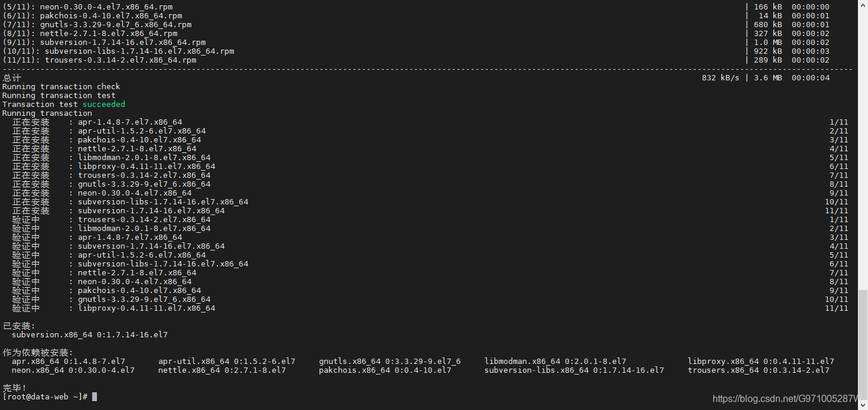Image resolution: width=868 pixels, height=410 pixels.
Task: Select the trousers-0.3.14-2.el7 dependency entry
Action: (759, 370)
